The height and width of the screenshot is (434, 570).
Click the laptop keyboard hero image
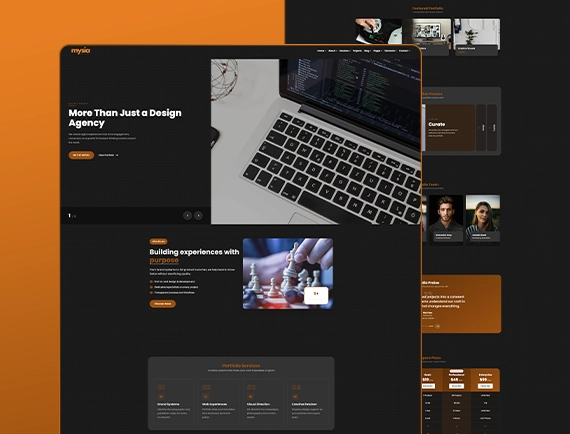pyautogui.click(x=316, y=142)
